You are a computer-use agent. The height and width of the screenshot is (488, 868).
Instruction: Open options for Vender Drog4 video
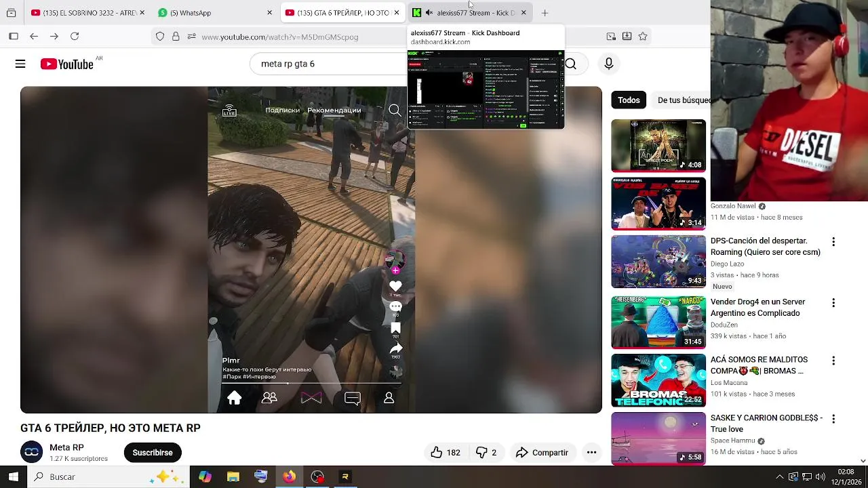[x=833, y=303]
